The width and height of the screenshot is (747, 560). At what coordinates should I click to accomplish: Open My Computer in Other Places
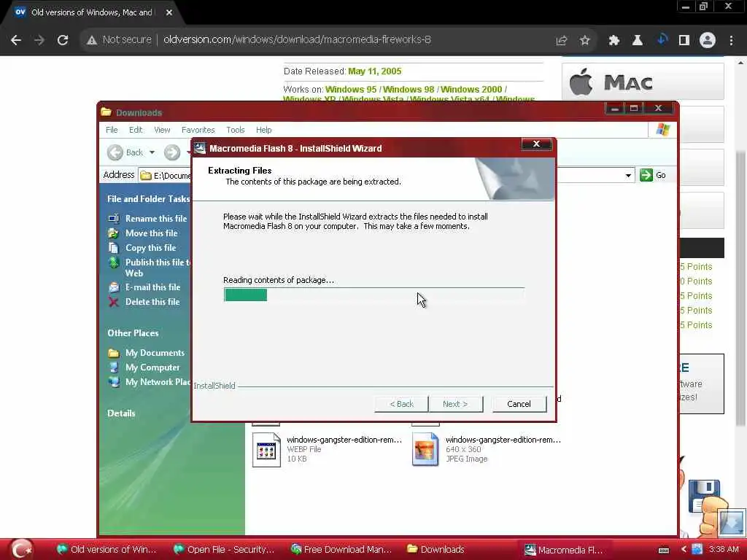click(152, 367)
